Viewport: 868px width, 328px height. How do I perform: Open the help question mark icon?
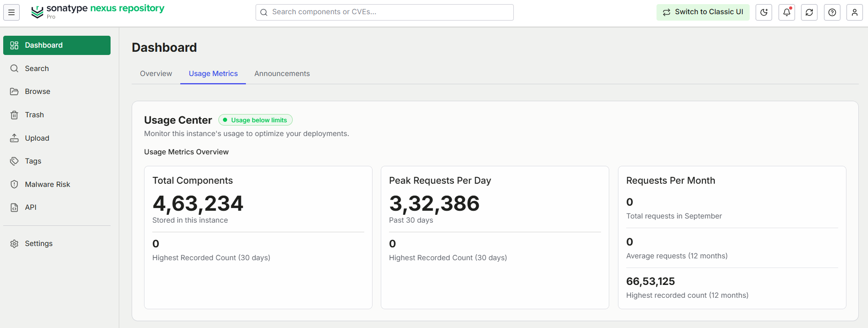point(832,12)
